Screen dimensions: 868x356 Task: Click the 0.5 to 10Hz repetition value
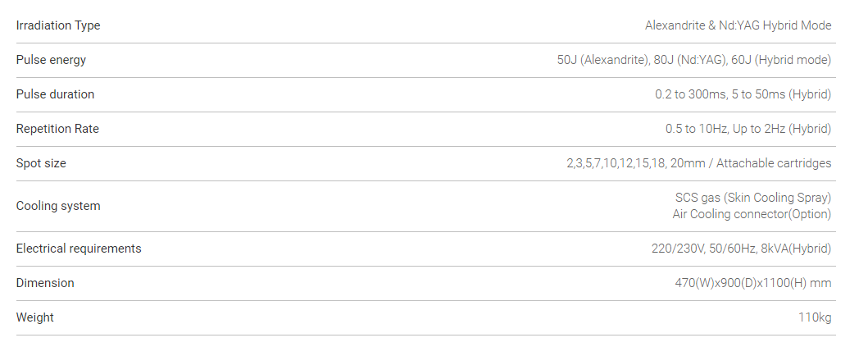[695, 129]
